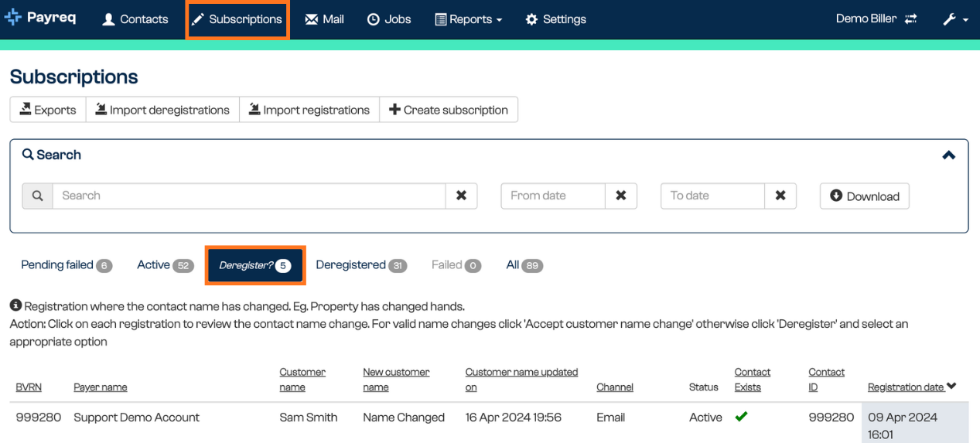Screen dimensions: 980x443
Task: Expand the Reports dropdown menu
Action: 469,19
